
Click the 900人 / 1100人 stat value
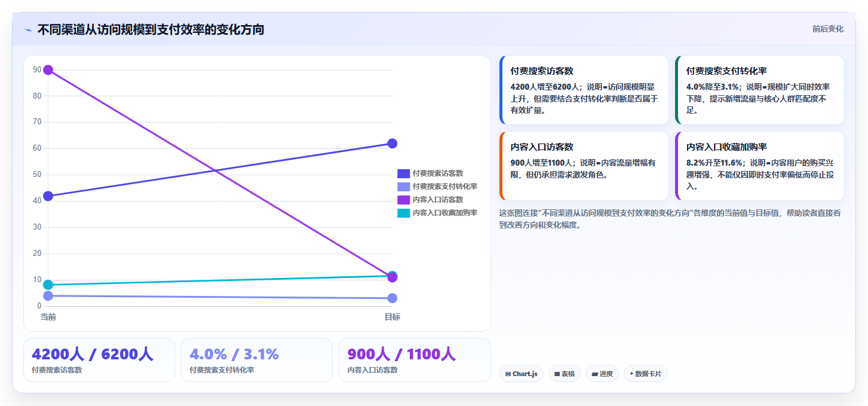pos(401,355)
